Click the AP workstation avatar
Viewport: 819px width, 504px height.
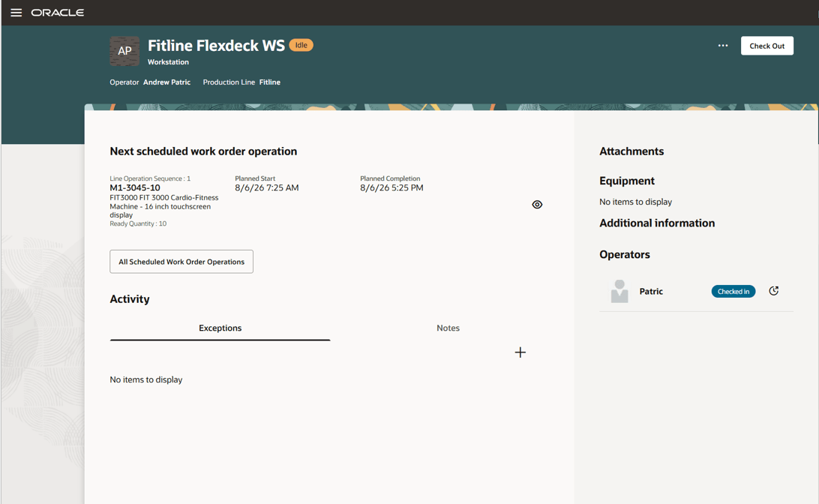pyautogui.click(x=124, y=51)
